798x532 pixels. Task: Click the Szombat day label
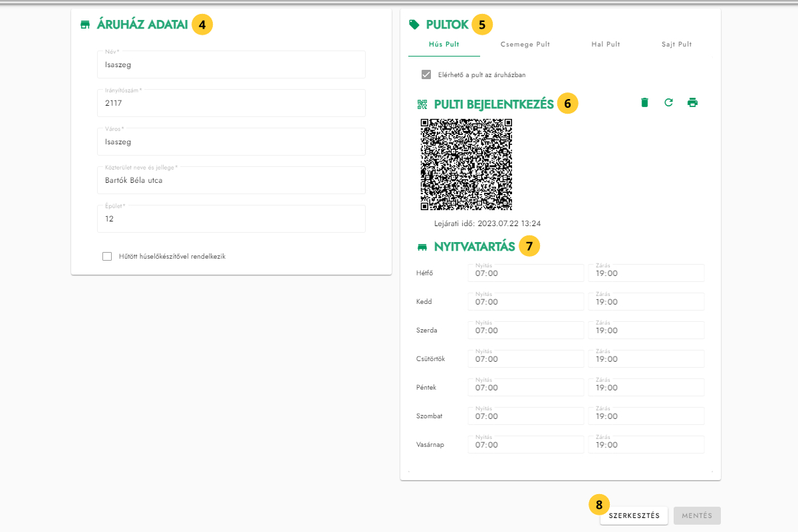(429, 416)
